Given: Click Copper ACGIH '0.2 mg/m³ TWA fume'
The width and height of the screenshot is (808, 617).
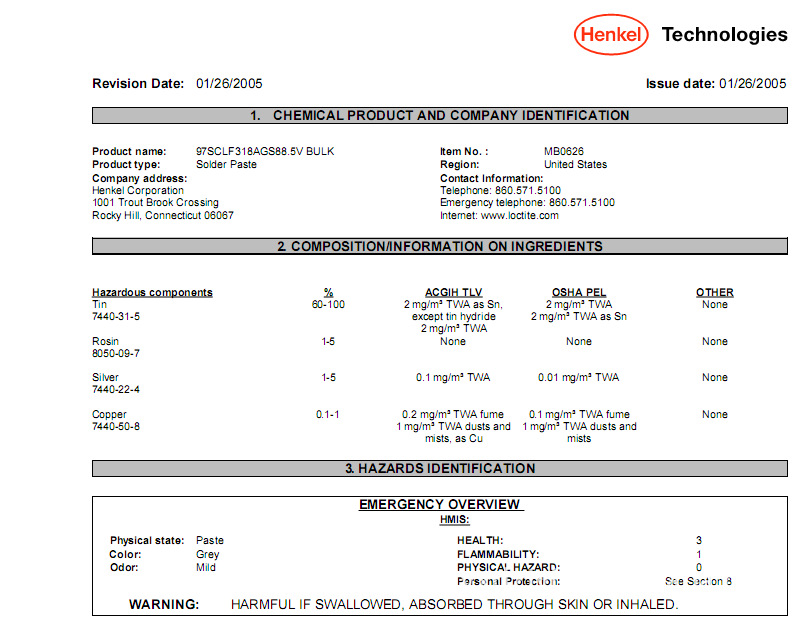Looking at the screenshot, I should (453, 414).
